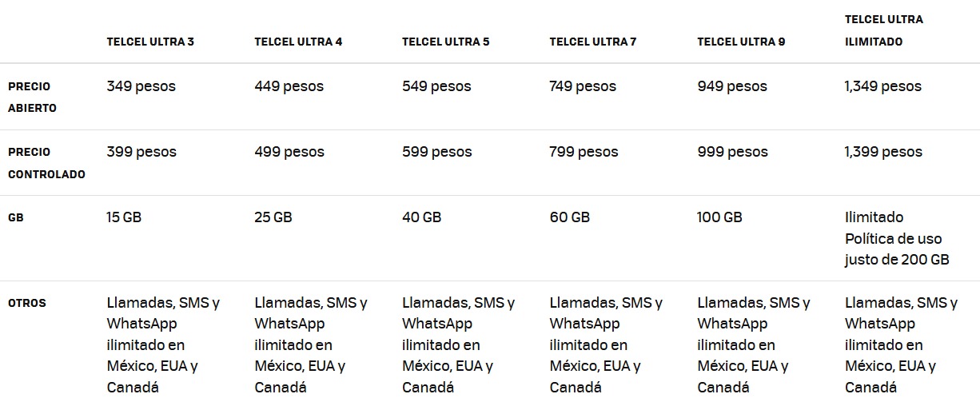Click the 40 GB data cell
The image size is (980, 406).
click(421, 217)
